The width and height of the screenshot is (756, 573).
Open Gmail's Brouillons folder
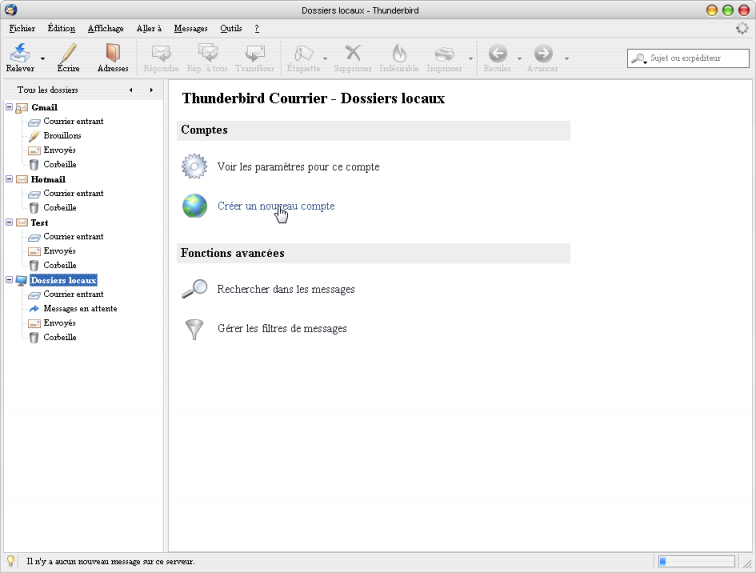pyautogui.click(x=62, y=136)
